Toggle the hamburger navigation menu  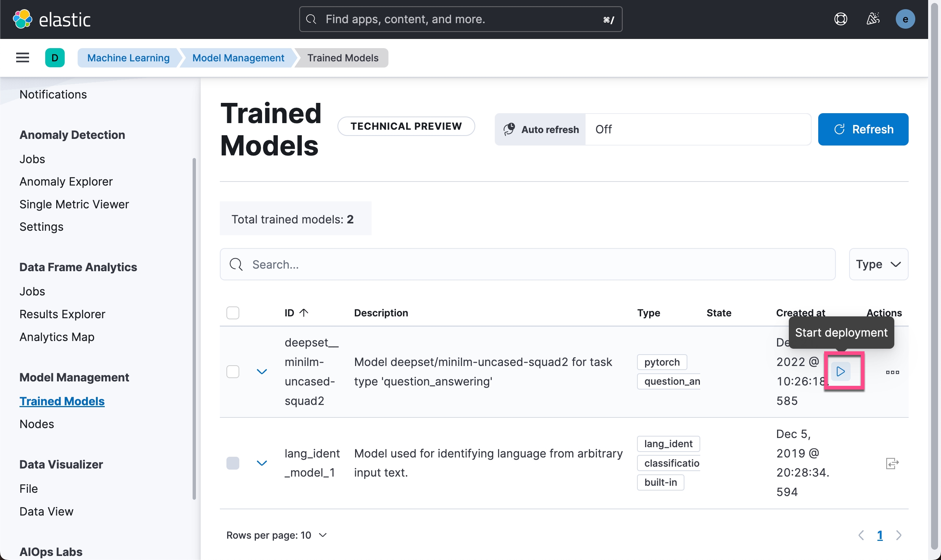click(x=23, y=58)
